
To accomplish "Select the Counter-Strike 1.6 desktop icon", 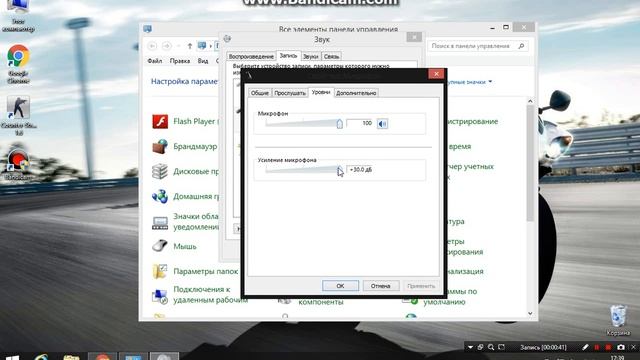I will click(18, 116).
